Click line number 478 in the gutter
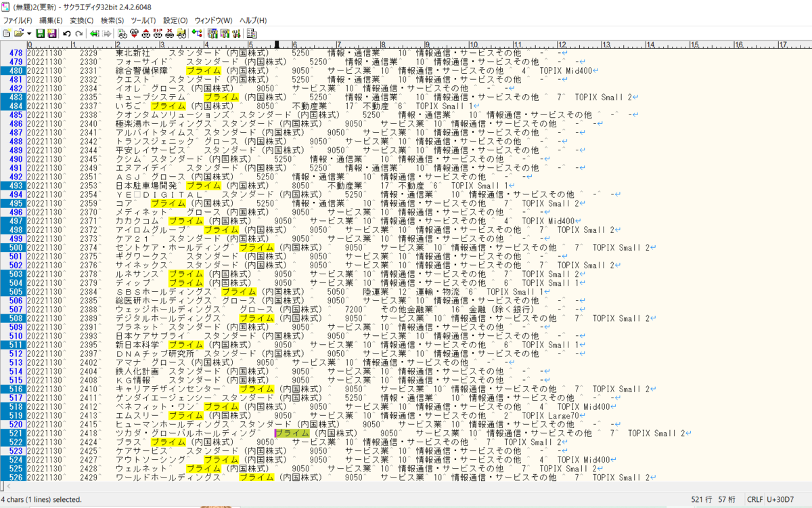812x508 pixels. click(x=16, y=53)
